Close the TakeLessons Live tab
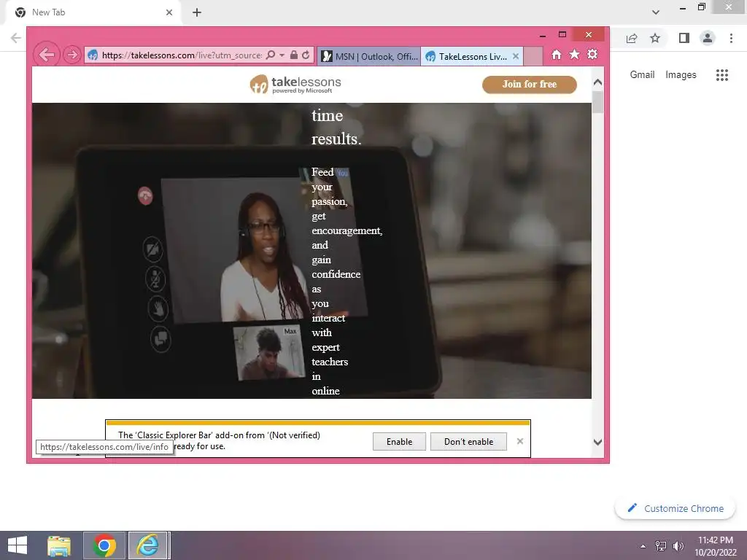 [x=516, y=56]
